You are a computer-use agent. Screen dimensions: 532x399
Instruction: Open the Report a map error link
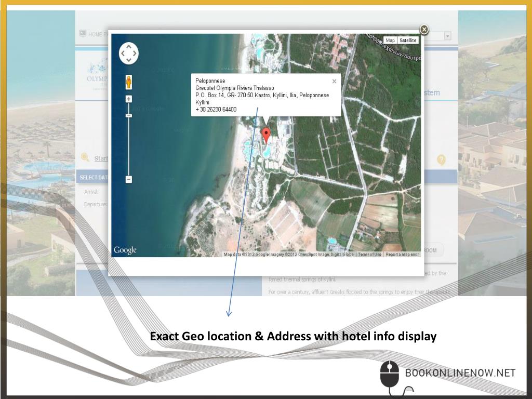point(402,255)
